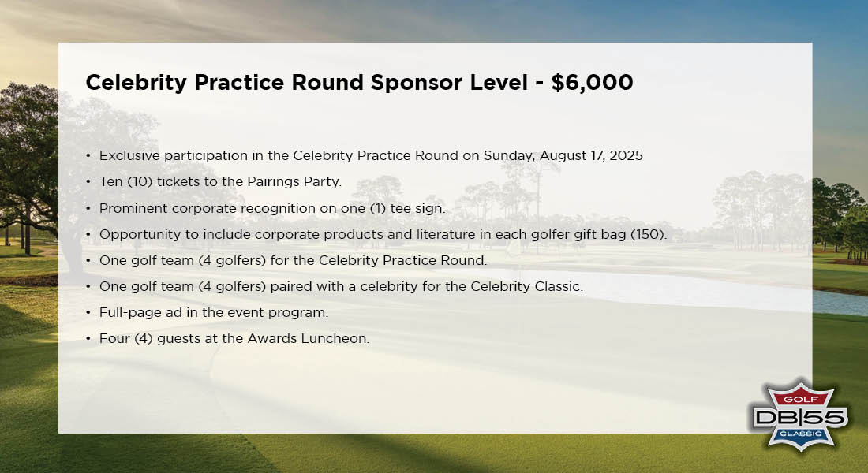Click the bullet point before Ten (10) tickets
The height and width of the screenshot is (473, 868).
tap(88, 181)
